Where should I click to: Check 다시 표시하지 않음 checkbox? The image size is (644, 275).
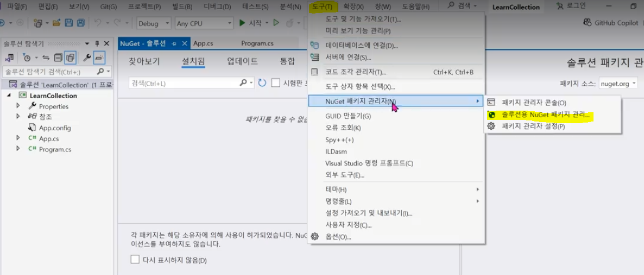click(135, 259)
